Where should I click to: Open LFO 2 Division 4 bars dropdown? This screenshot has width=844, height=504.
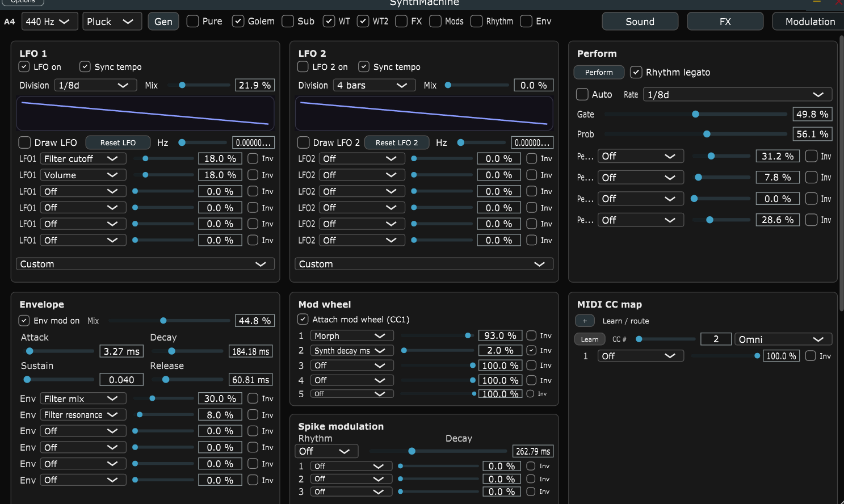point(374,85)
